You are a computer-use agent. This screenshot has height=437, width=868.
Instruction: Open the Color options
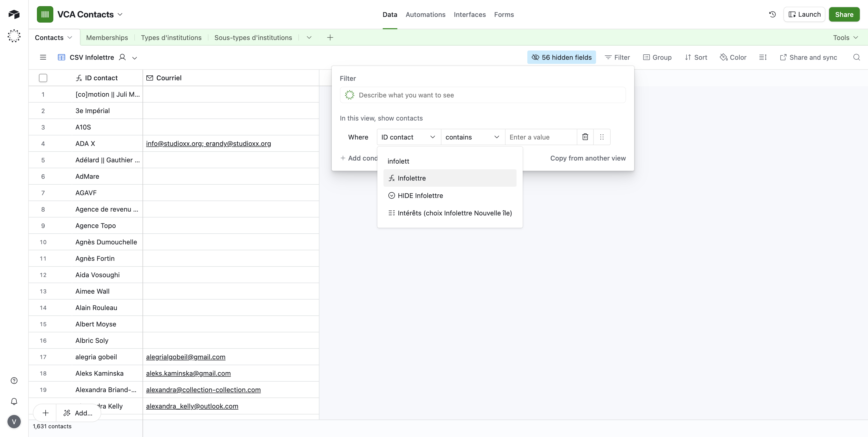(733, 57)
